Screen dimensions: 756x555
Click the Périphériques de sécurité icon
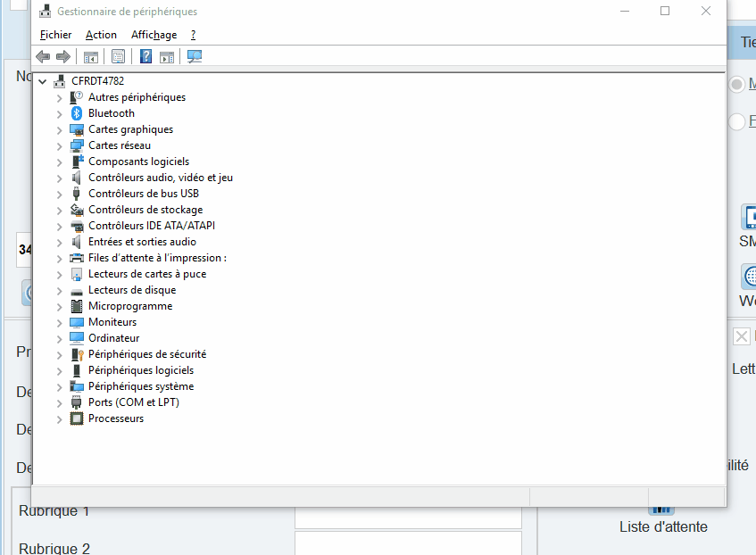[x=77, y=354]
